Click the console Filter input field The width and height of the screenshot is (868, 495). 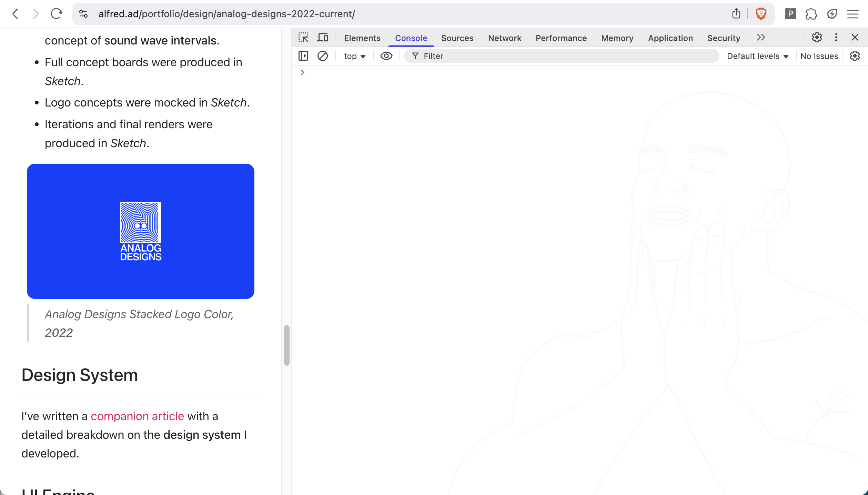point(565,56)
